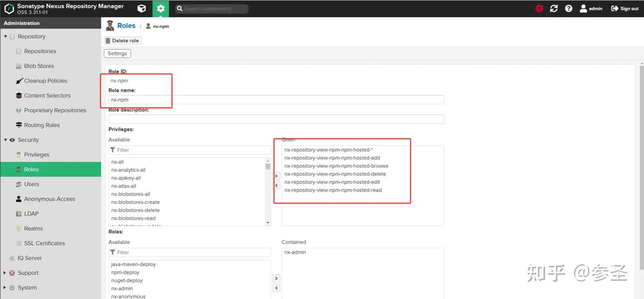This screenshot has width=644, height=299.
Task: Click the available privileges list scrollbar
Action: click(268, 192)
